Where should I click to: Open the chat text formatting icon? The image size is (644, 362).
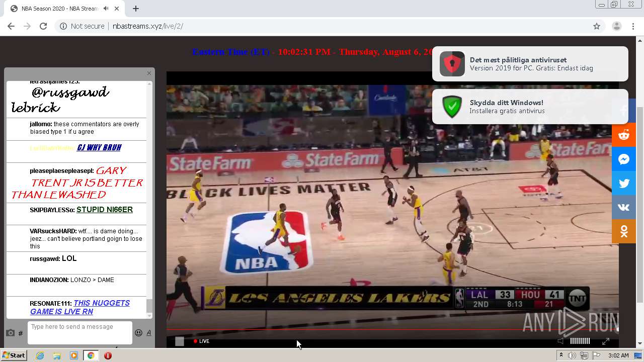(149, 333)
